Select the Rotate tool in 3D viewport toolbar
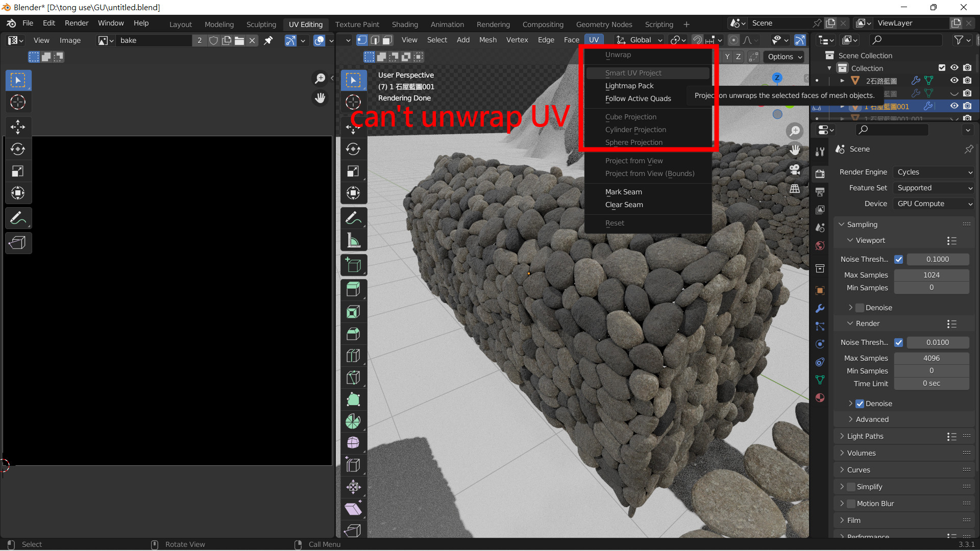This screenshot has height=551, width=980. (353, 149)
